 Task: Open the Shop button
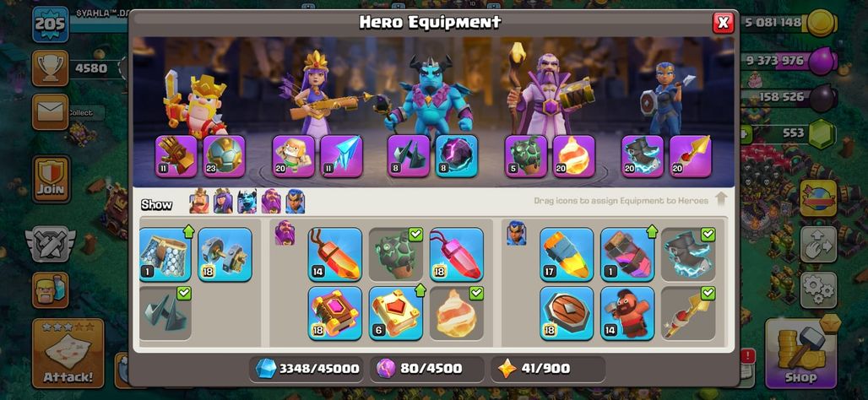(x=800, y=354)
